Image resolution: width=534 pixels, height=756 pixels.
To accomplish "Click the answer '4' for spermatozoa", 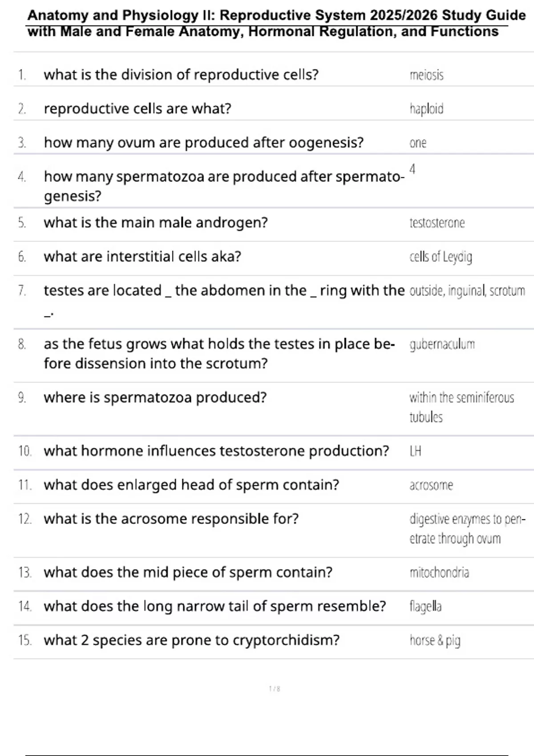I will click(x=413, y=169).
